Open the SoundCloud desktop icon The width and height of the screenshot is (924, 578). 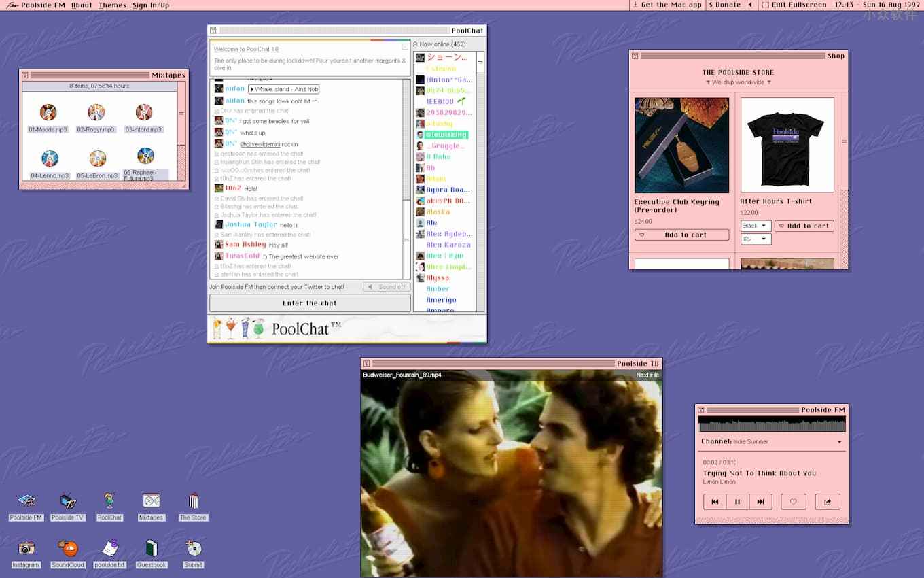[68, 548]
